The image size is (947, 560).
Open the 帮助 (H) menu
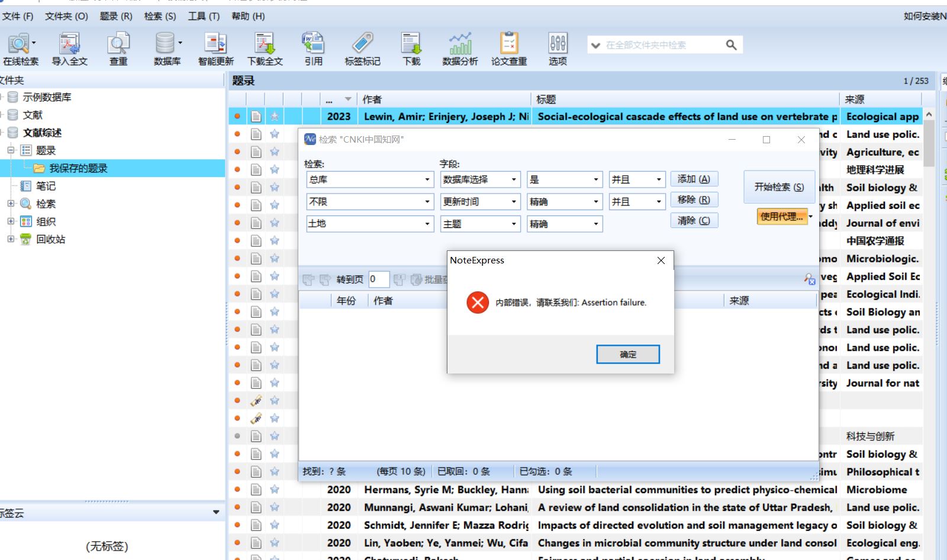tap(248, 17)
